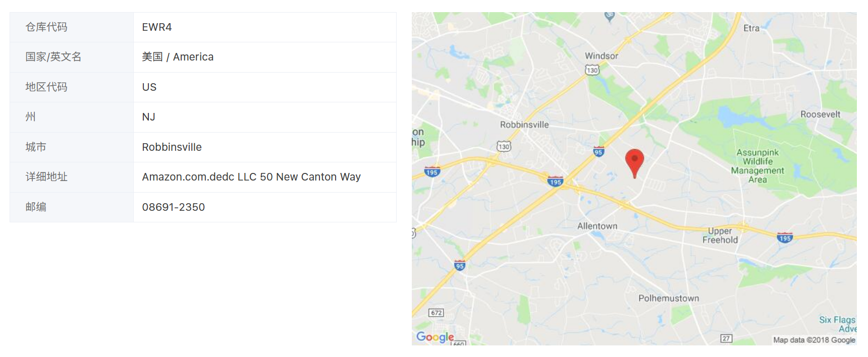Viewport: 868px width, 357px height.
Task: Click the Map data ©2018 Google text
Action: click(814, 340)
